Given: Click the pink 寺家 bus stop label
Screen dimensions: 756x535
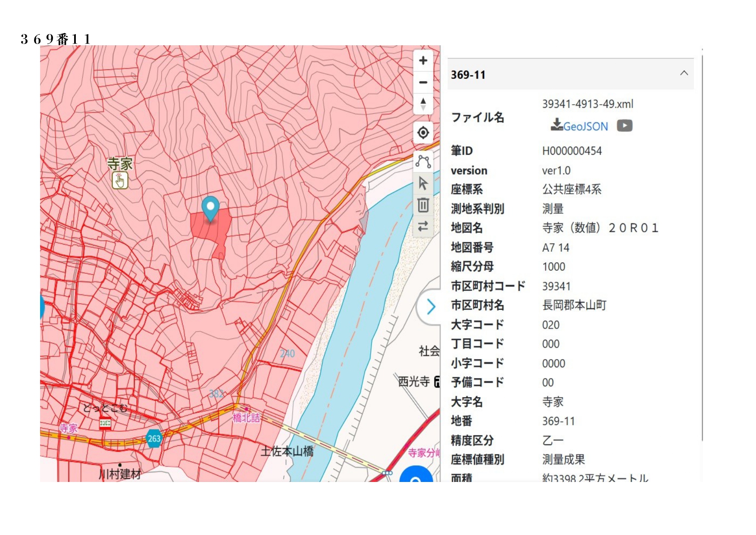Looking at the screenshot, I should [x=69, y=428].
